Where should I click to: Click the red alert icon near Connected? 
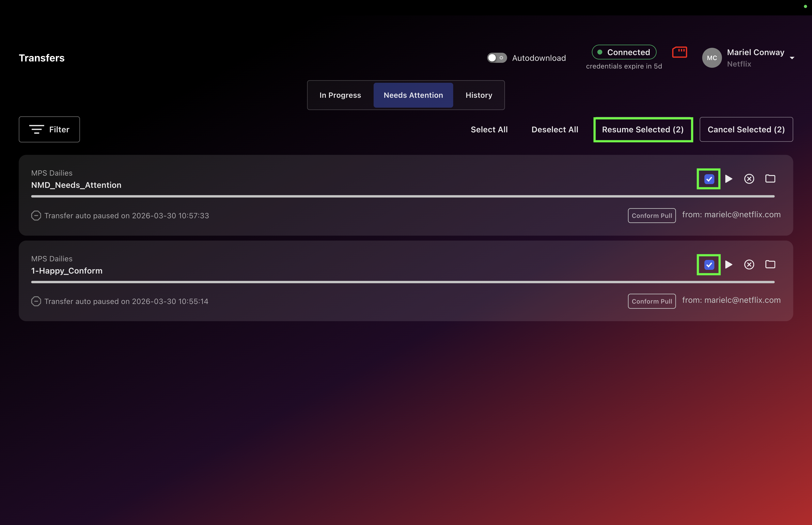click(679, 52)
